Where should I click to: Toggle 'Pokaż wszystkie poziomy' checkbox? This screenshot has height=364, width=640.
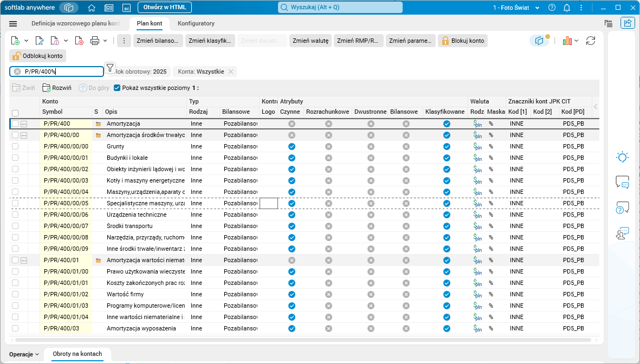coord(117,87)
